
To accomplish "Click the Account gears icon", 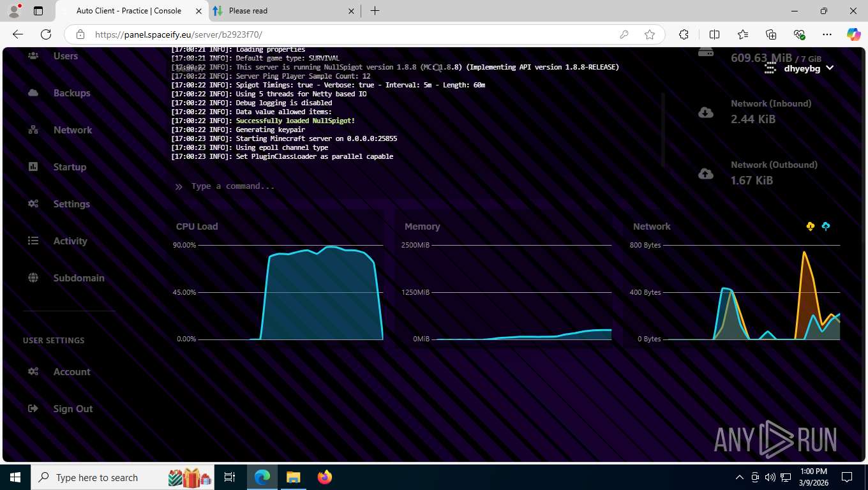I will (x=33, y=372).
